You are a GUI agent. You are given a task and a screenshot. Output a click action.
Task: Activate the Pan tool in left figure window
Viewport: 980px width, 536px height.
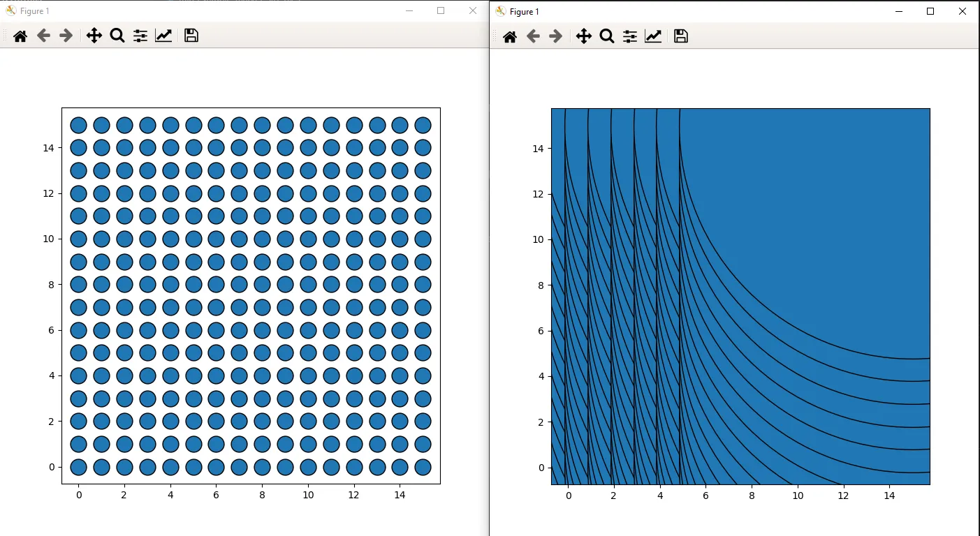click(94, 36)
